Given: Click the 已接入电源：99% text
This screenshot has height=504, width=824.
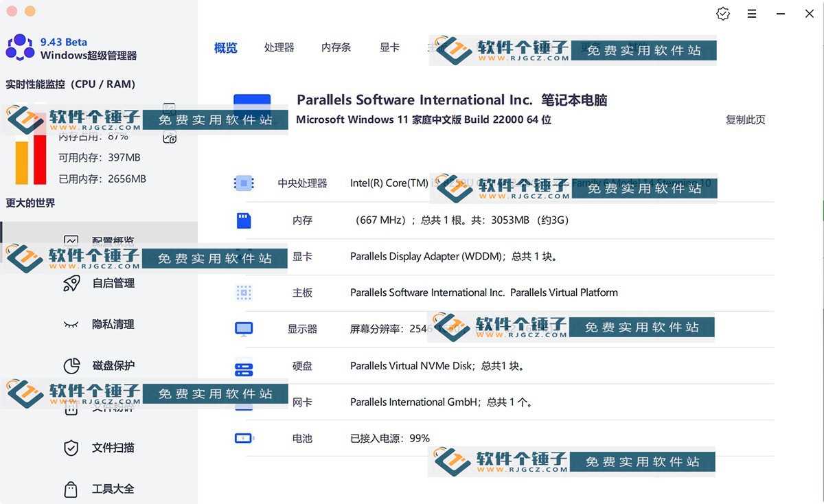Looking at the screenshot, I should [390, 438].
